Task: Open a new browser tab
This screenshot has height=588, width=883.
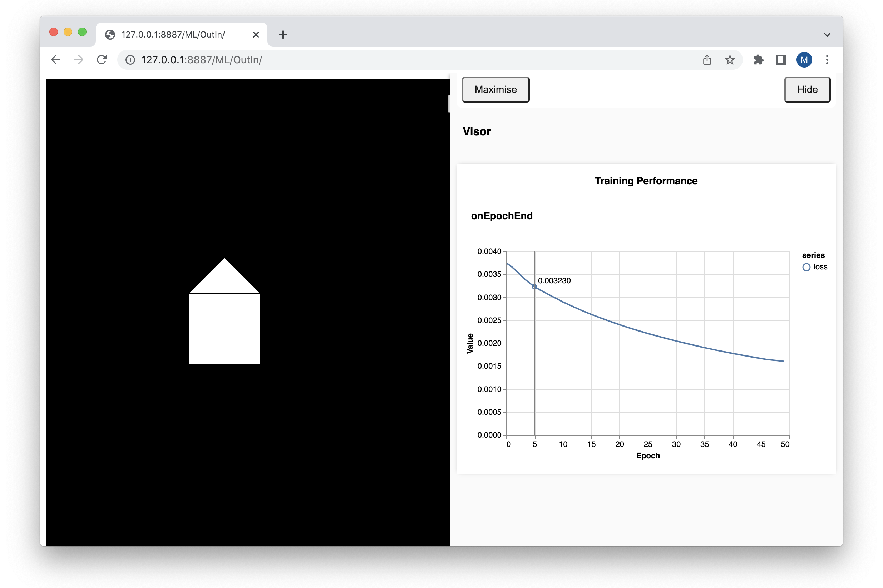Action: [x=283, y=35]
